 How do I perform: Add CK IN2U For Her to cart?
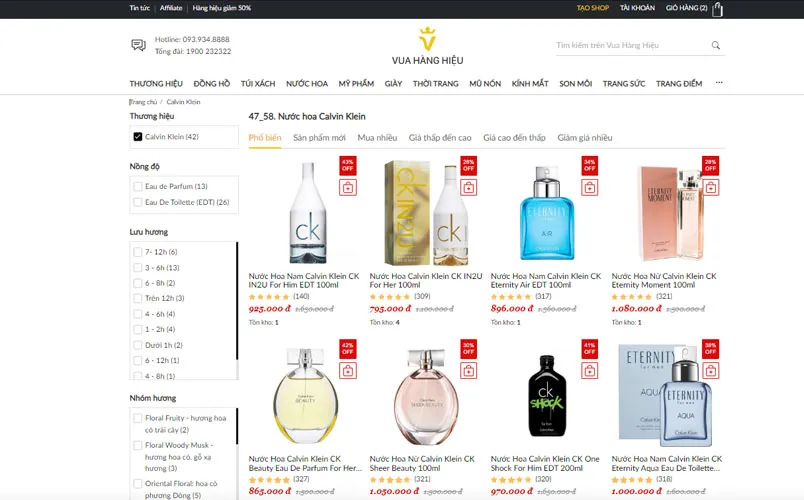pyautogui.click(x=468, y=188)
